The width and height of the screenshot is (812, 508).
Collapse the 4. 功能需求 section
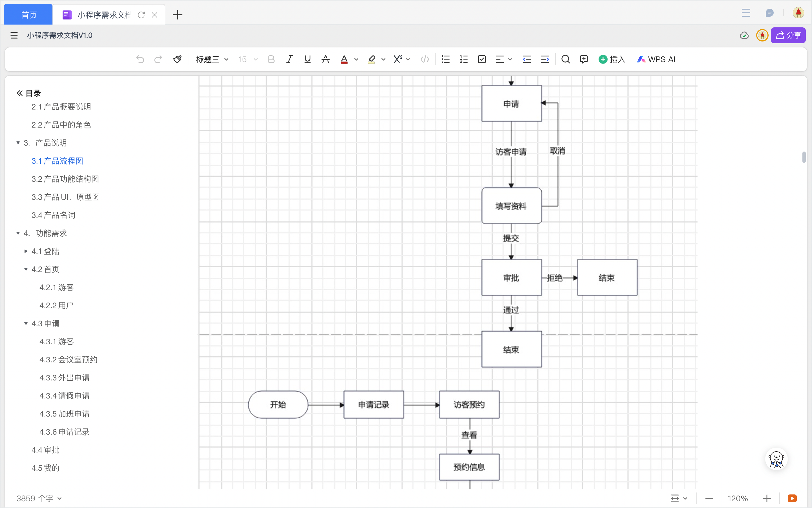click(18, 233)
